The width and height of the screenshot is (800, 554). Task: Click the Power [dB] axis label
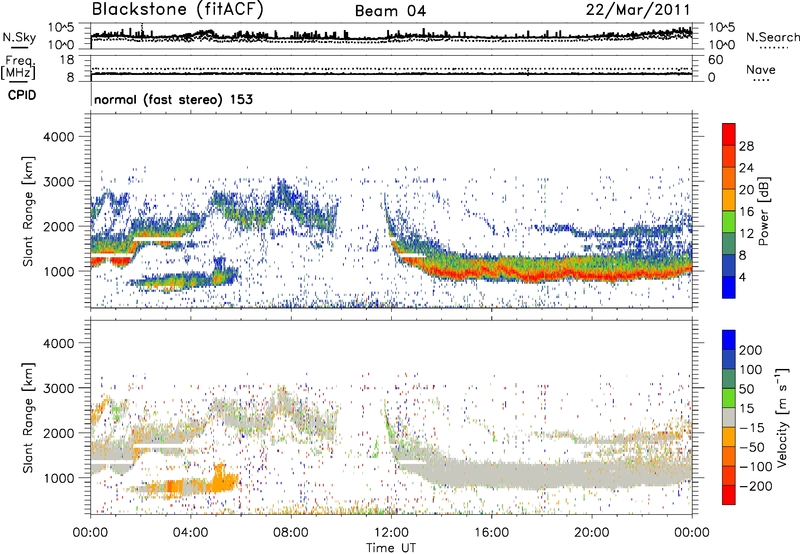[764, 211]
